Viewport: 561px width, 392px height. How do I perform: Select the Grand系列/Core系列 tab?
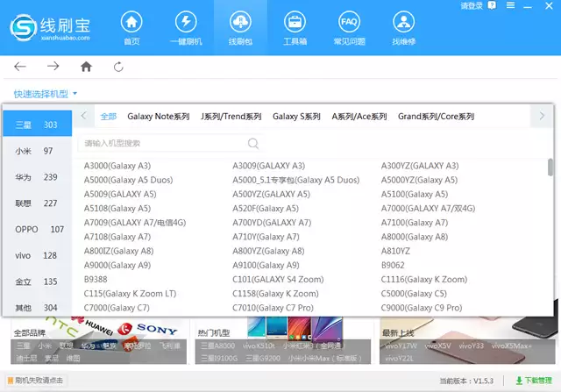coord(437,117)
